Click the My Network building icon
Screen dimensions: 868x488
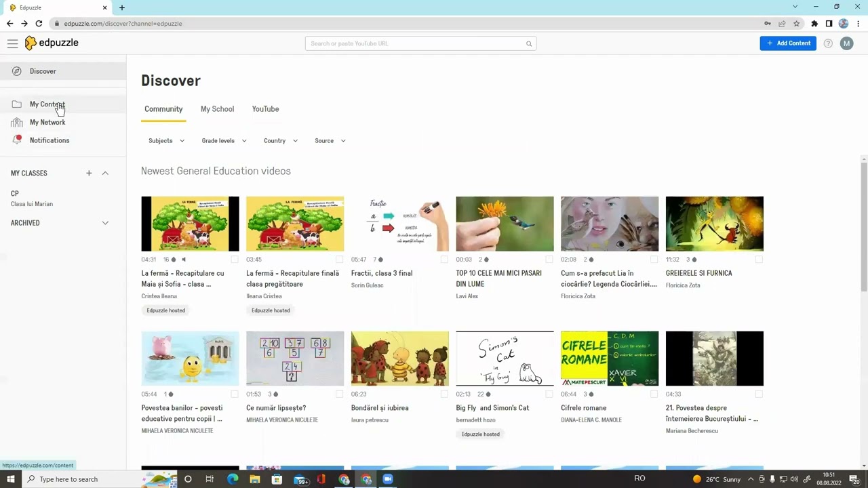[16, 123]
